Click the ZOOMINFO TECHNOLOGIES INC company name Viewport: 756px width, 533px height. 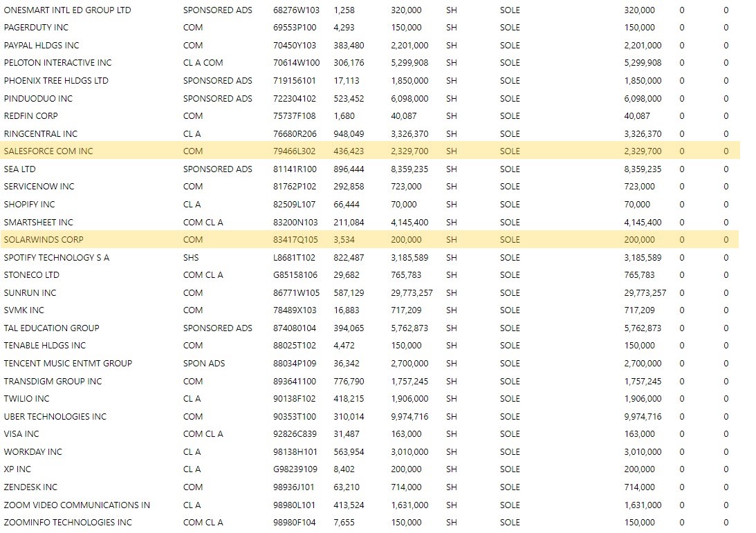pyautogui.click(x=68, y=523)
